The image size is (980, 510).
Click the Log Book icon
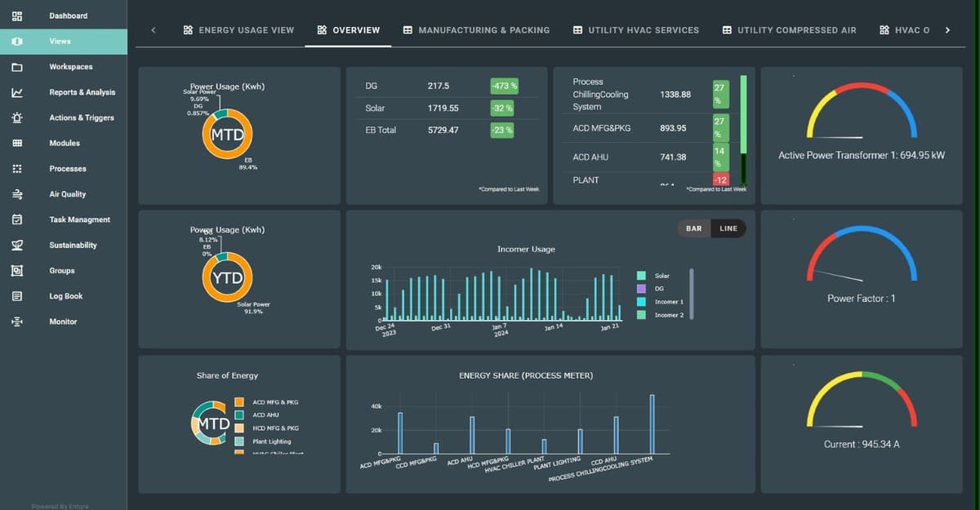pos(19,295)
